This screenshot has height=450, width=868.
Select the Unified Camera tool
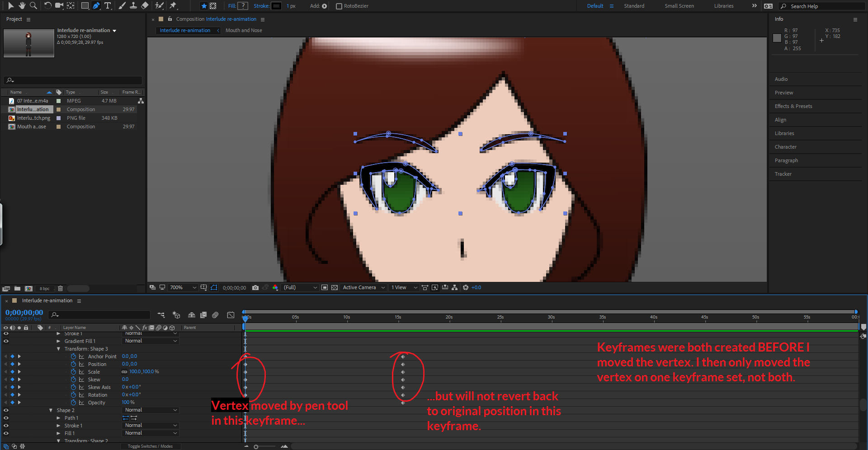tap(59, 6)
